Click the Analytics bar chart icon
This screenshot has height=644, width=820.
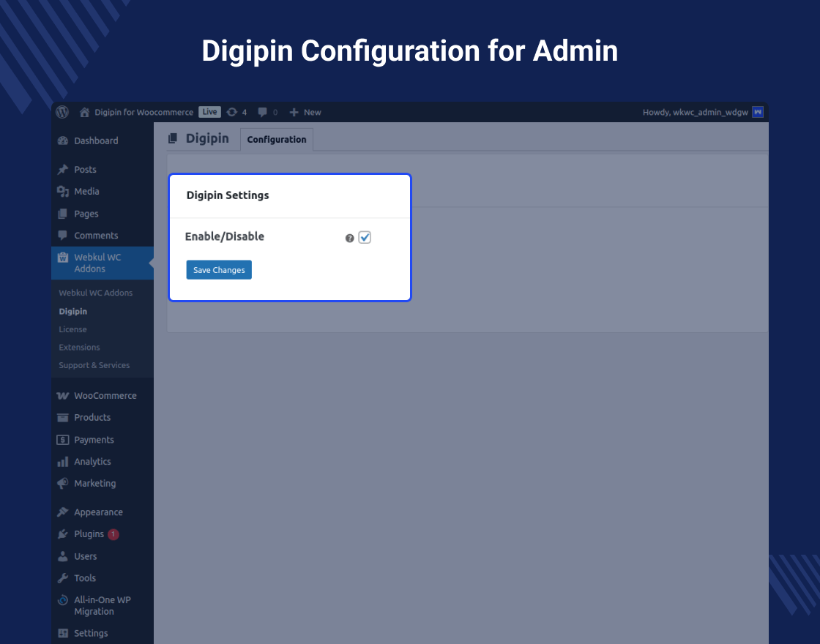(63, 462)
